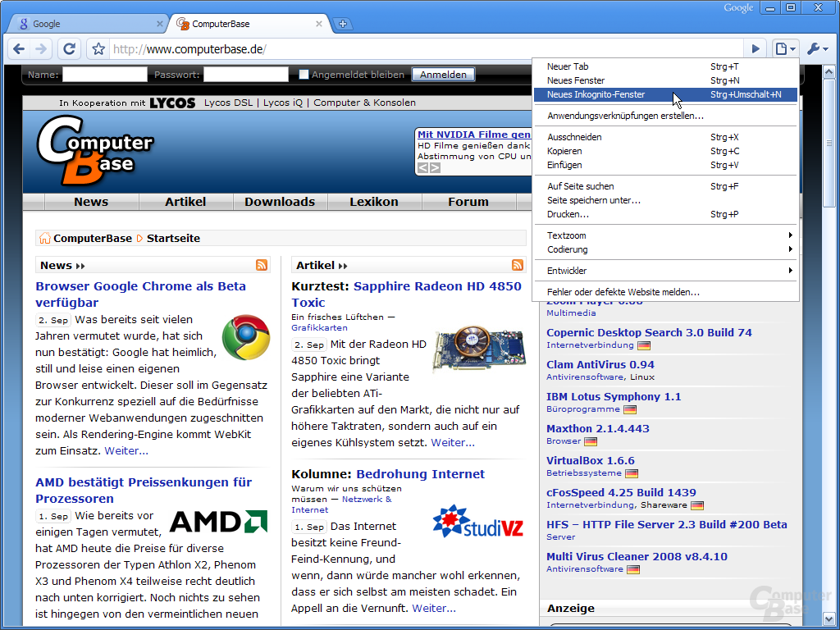Click the News RSS feed icon

tap(262, 265)
